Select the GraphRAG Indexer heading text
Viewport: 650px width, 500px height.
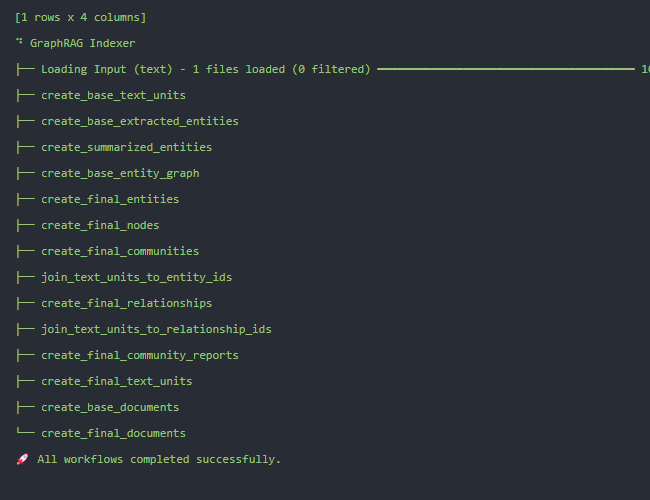[x=82, y=44]
